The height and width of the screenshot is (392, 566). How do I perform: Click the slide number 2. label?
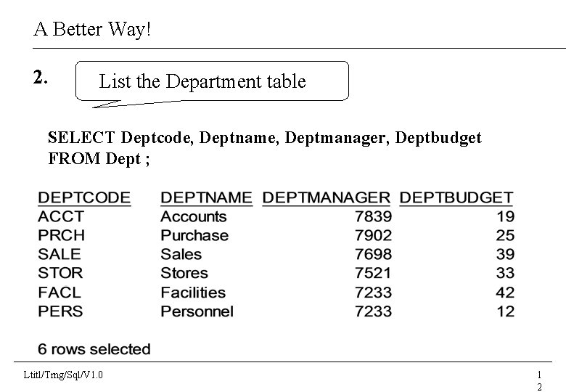click(41, 77)
